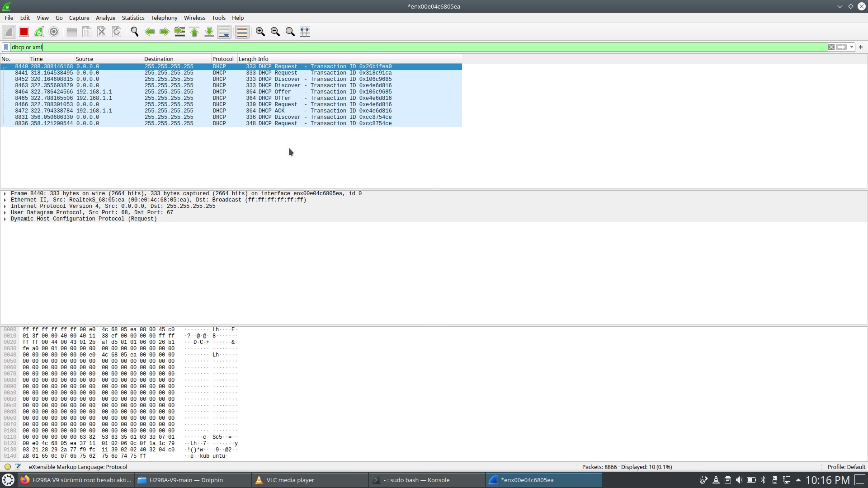Open the Statistics menu

point(133,18)
